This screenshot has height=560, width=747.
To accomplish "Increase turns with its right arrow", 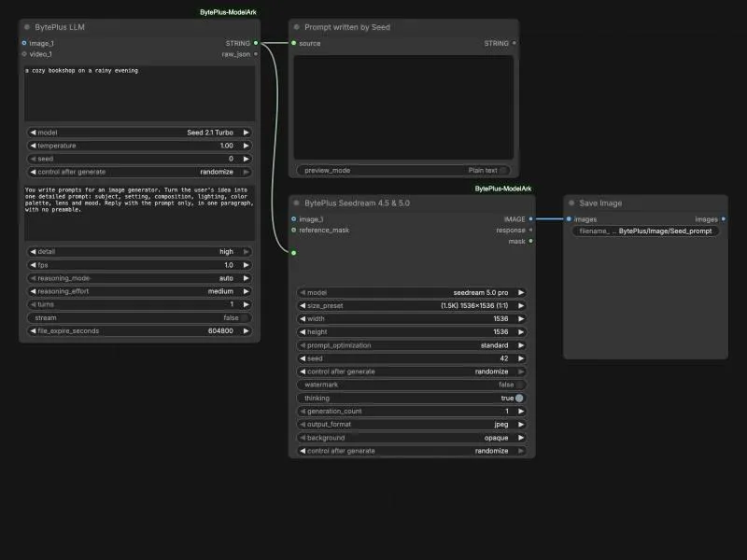I will pos(247,304).
